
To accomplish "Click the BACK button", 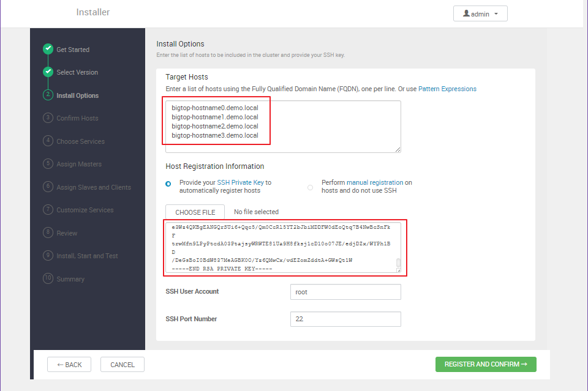I will [x=69, y=365].
